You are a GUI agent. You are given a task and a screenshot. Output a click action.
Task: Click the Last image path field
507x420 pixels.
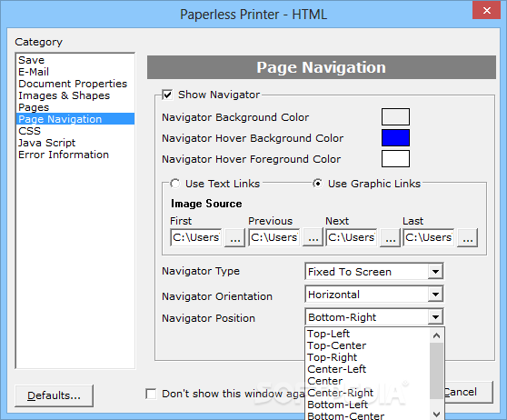pos(429,237)
